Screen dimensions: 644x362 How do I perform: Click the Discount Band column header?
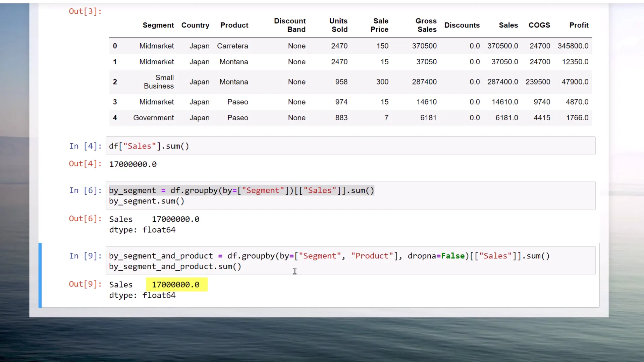tap(290, 25)
